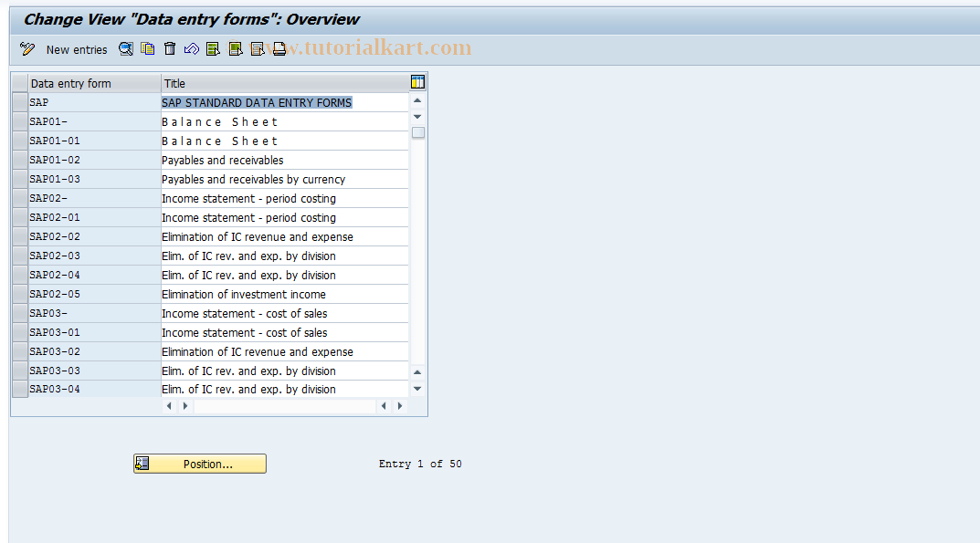This screenshot has height=543, width=980.
Task: Click Elimination of IC revenue title for SAP02-02
Action: tap(285, 236)
